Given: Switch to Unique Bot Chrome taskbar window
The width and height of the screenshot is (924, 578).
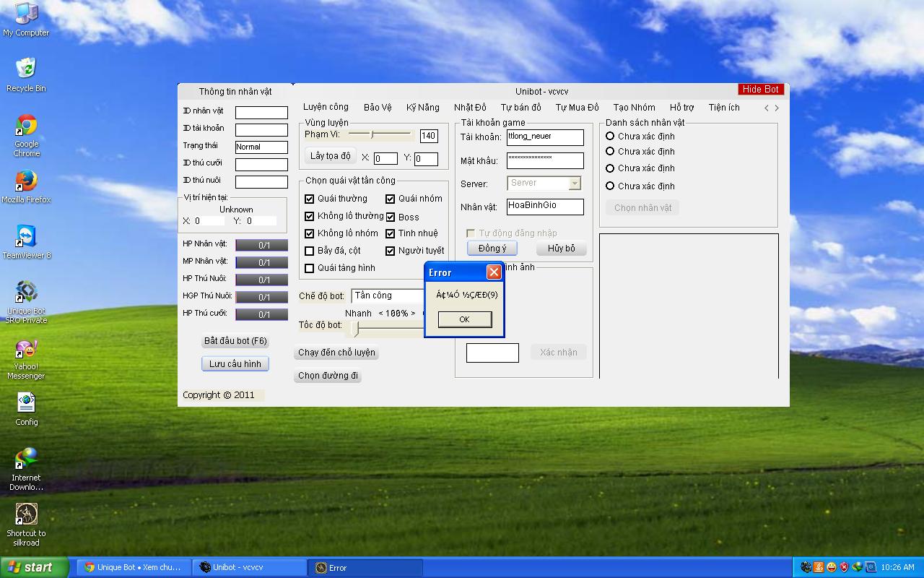Looking at the screenshot, I should click(x=134, y=567).
